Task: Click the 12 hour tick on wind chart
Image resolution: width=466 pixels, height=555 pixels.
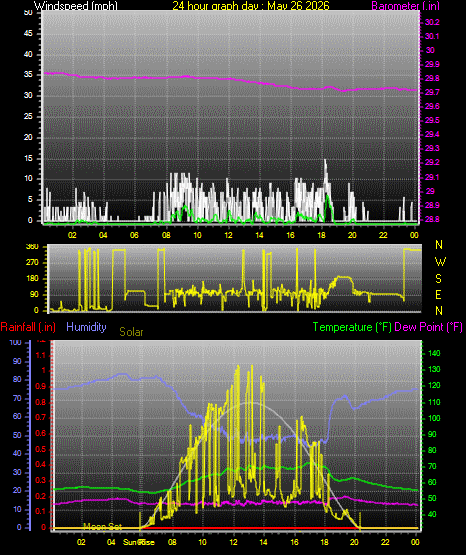Action: tap(228, 235)
